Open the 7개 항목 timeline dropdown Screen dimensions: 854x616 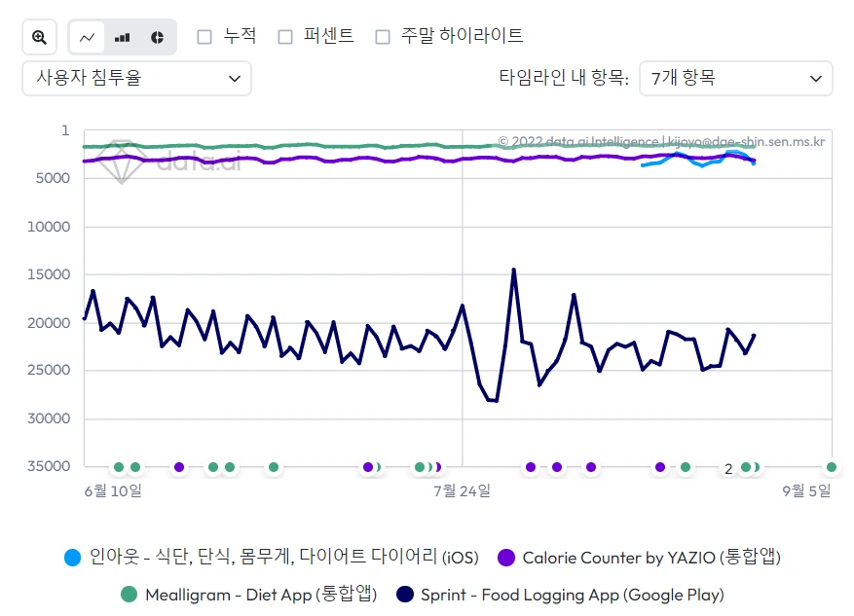[735, 78]
